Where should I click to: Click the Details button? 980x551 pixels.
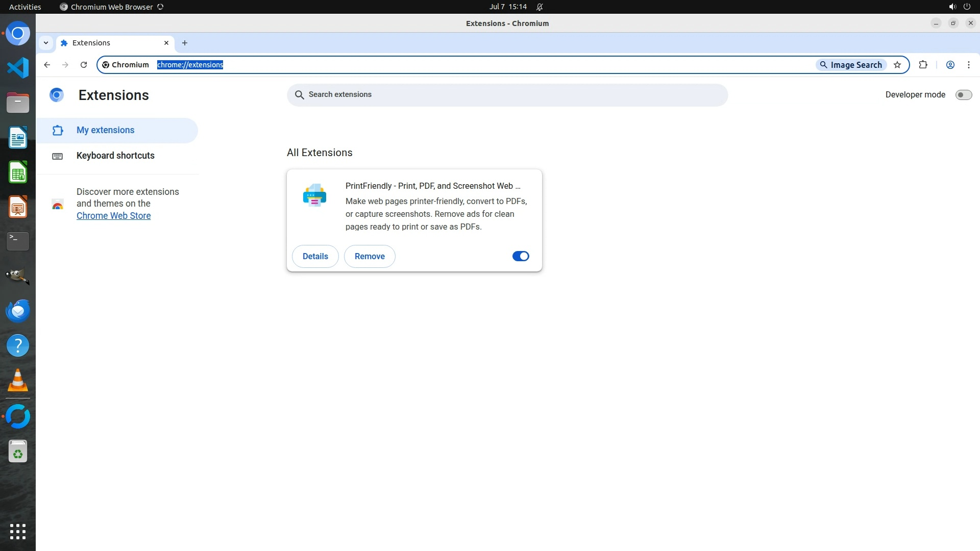pyautogui.click(x=315, y=256)
